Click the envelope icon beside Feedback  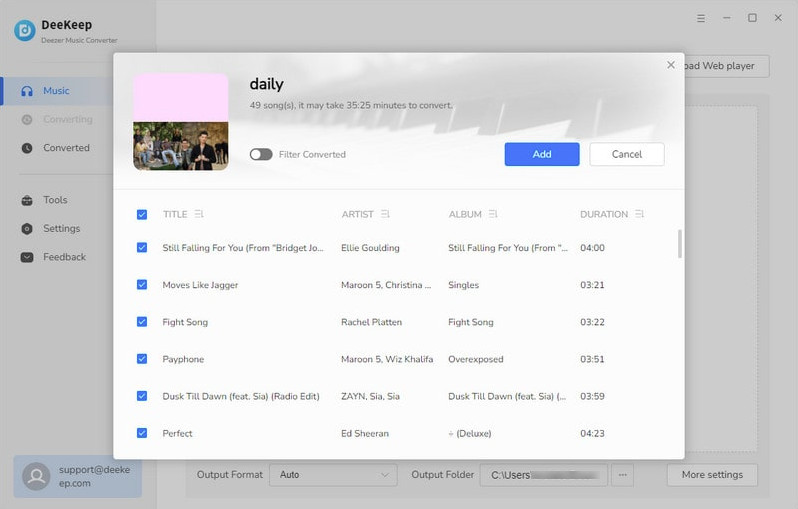point(27,258)
